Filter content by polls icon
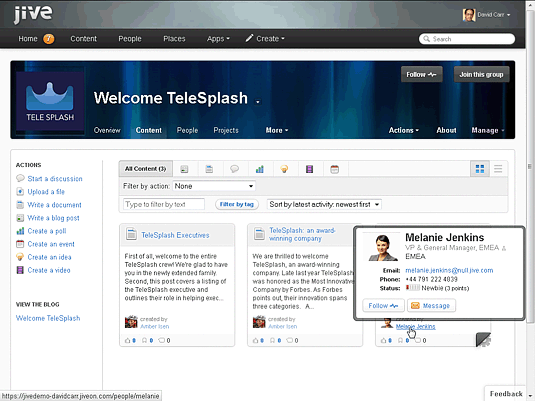The image size is (535, 401). (x=260, y=169)
